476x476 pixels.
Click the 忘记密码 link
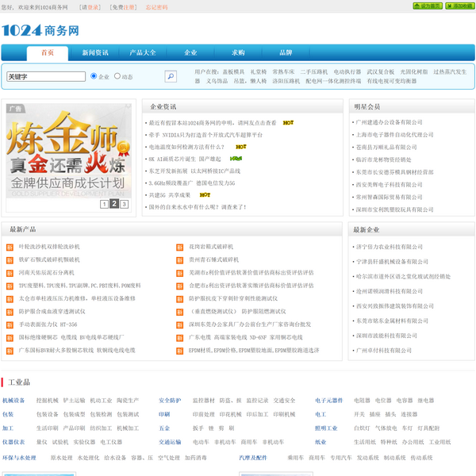(156, 7)
